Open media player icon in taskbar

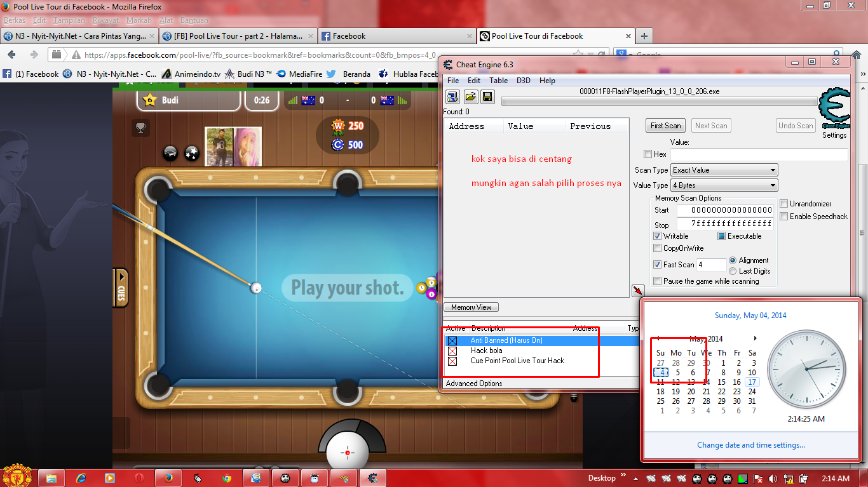(x=109, y=477)
